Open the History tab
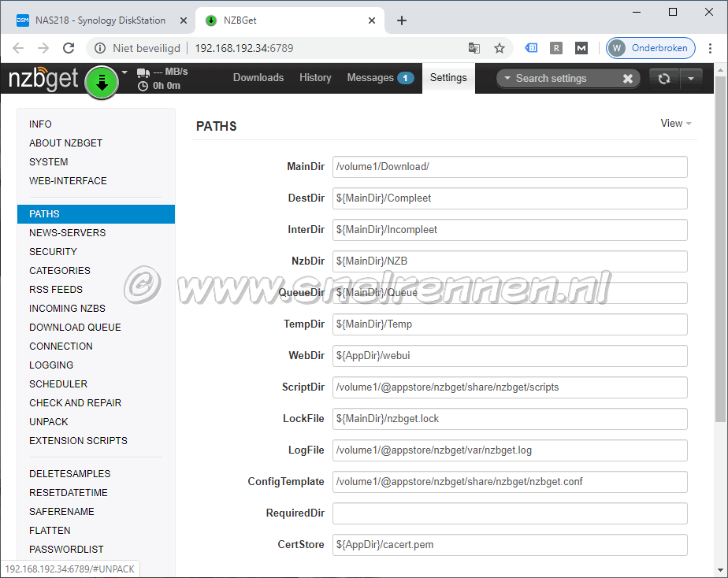 (x=315, y=78)
